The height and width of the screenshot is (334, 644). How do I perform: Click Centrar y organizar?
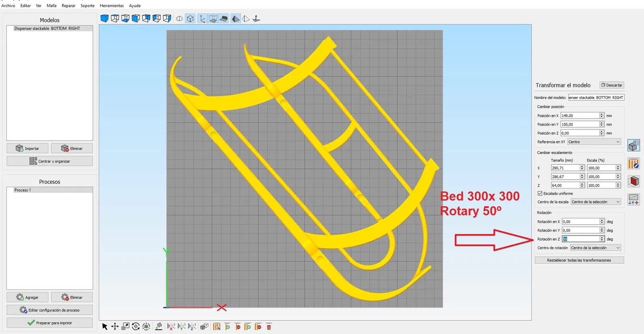(50, 161)
